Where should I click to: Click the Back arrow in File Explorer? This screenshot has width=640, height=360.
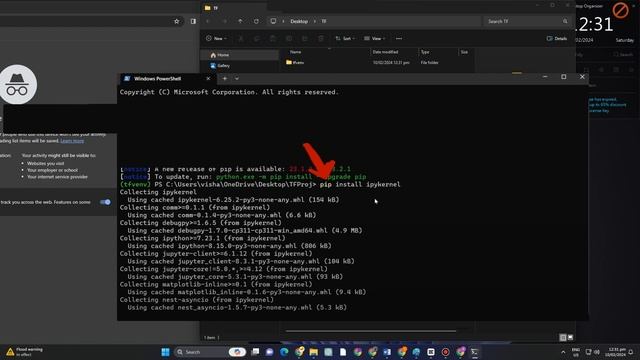(208, 21)
